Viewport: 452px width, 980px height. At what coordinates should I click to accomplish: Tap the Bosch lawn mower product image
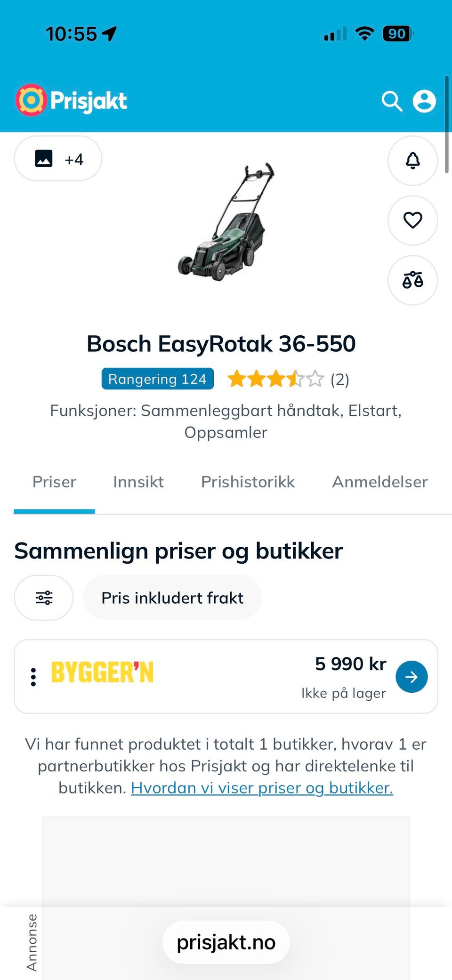tap(226, 221)
